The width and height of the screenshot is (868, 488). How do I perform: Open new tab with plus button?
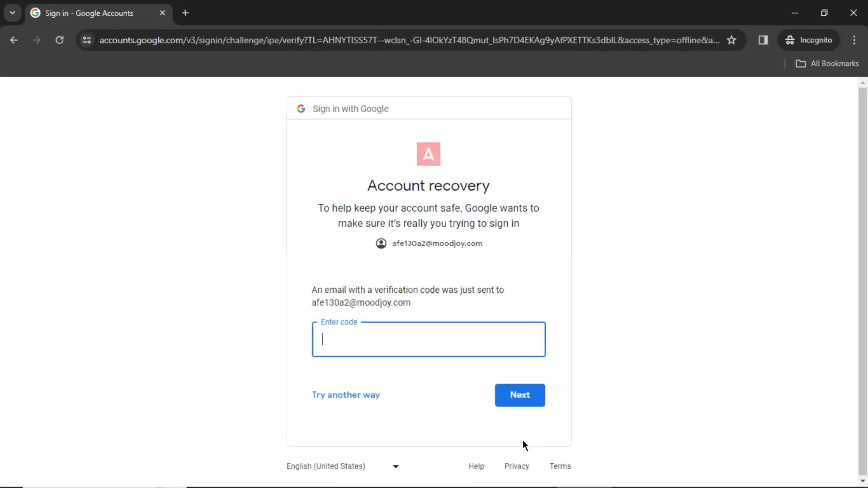[x=185, y=13]
